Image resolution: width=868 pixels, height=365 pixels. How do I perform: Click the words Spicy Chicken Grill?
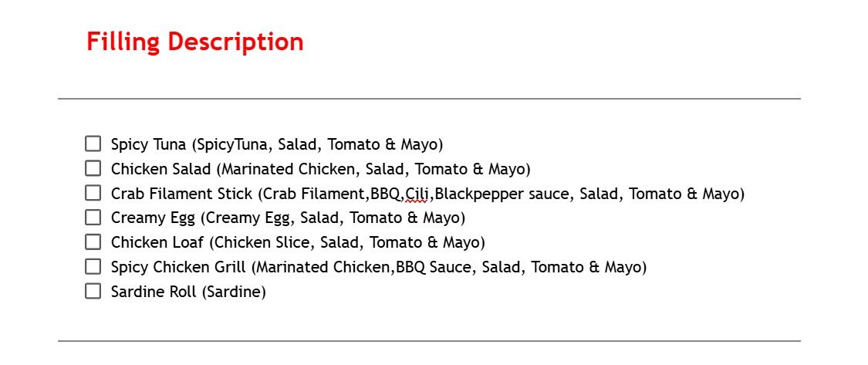point(180,268)
